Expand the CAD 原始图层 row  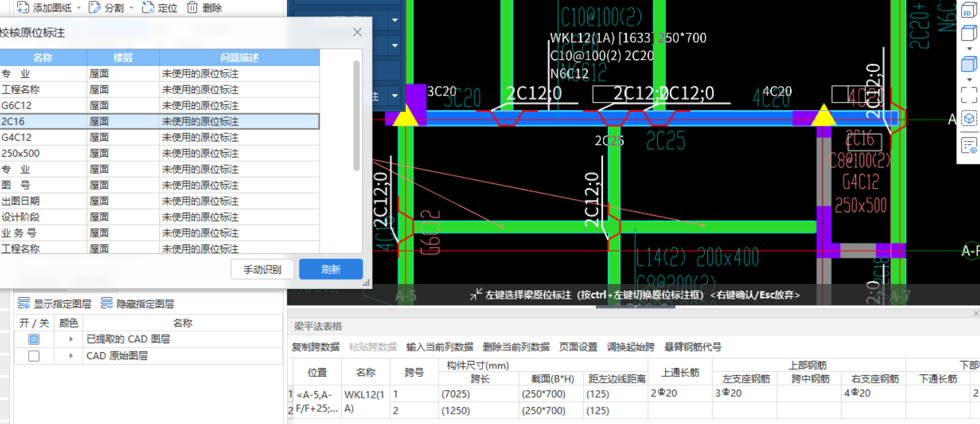71,356
